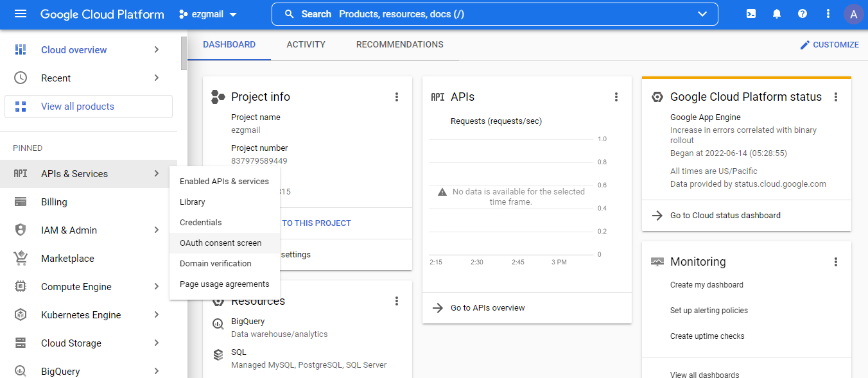Screen dimensions: 868x378
Task: Click project number 837979589449
Action: tap(259, 161)
